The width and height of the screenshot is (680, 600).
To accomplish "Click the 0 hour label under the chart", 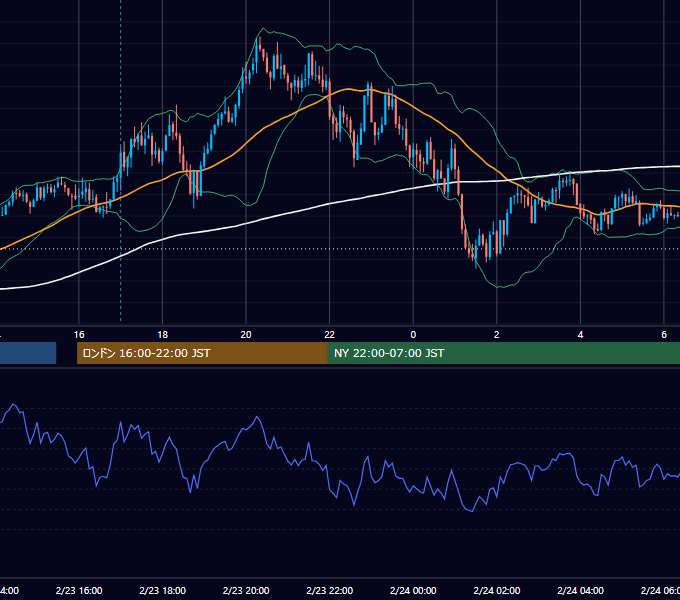I will pyautogui.click(x=413, y=335).
